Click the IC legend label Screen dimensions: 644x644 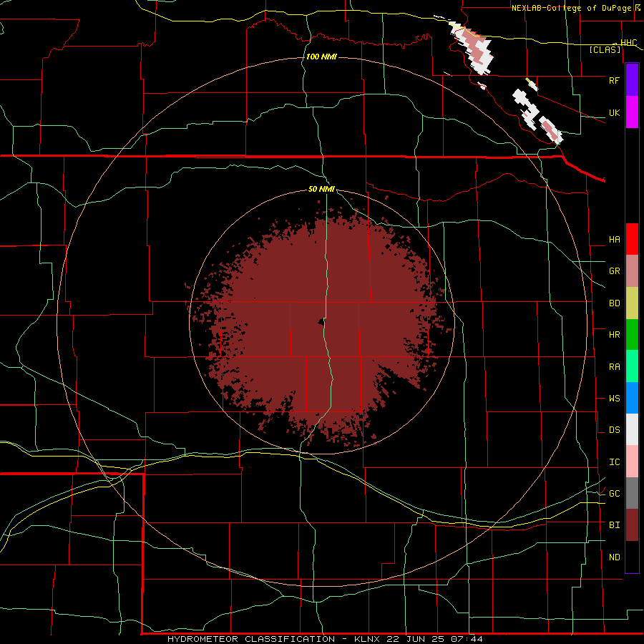(614, 462)
